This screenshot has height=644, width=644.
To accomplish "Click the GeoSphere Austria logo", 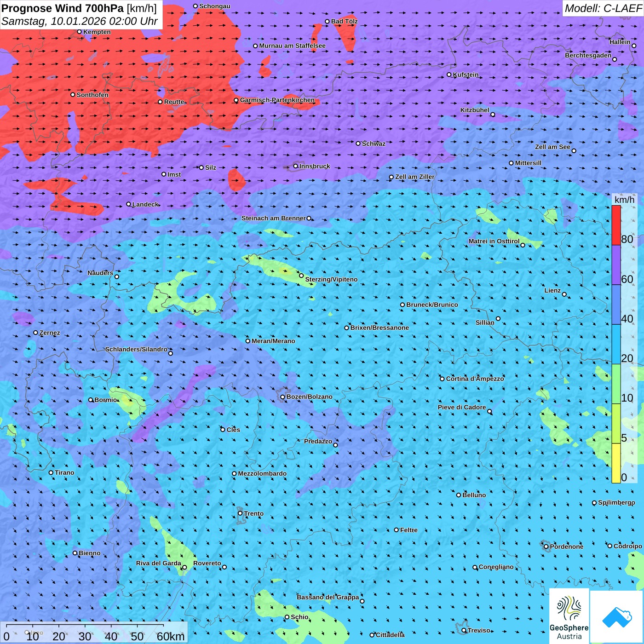I will point(569,615).
